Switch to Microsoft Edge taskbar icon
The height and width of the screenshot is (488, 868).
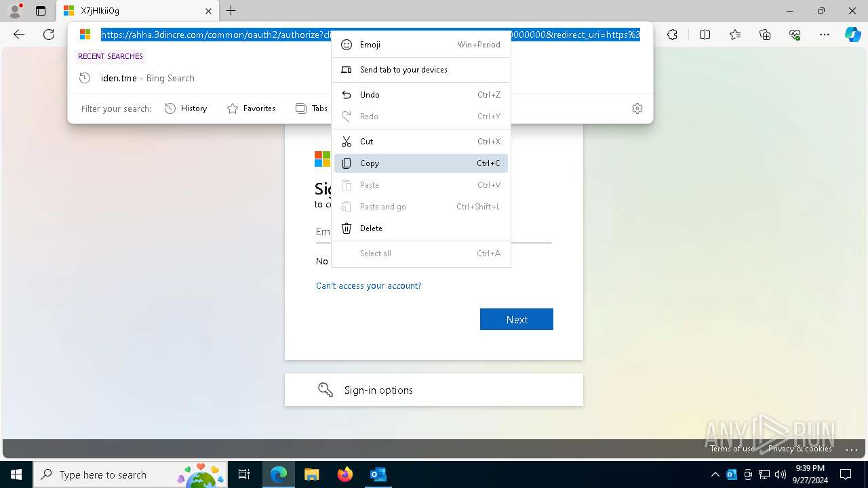tap(279, 474)
